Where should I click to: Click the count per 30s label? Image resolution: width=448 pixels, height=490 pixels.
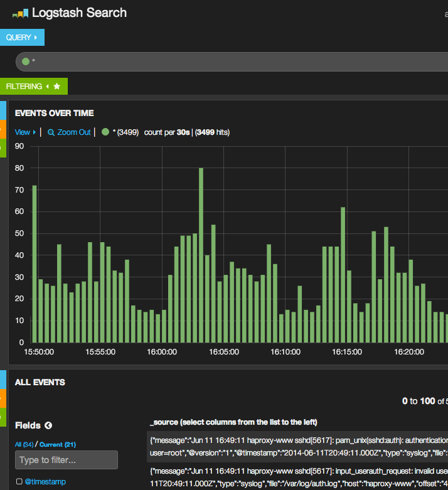pos(167,132)
